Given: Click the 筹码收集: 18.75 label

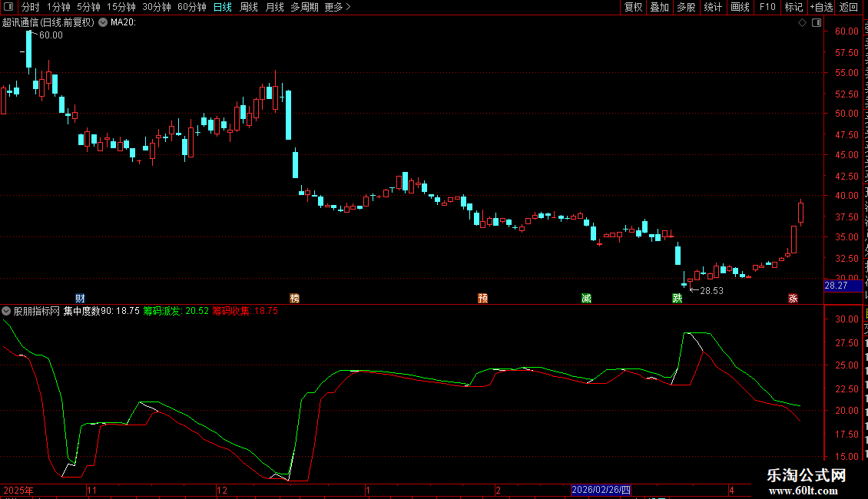Looking at the screenshot, I should click(245, 311).
